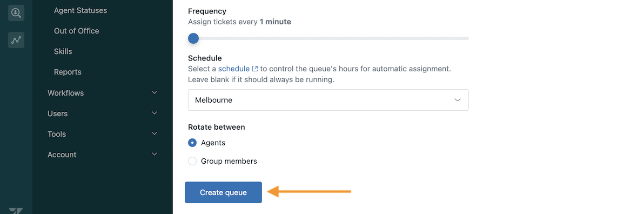Expand the Workflows section chevron
This screenshot has width=644, height=214.
(x=155, y=92)
